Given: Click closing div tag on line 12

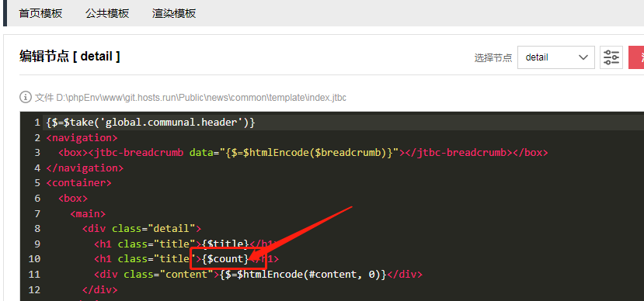Looking at the screenshot, I should (99, 289).
